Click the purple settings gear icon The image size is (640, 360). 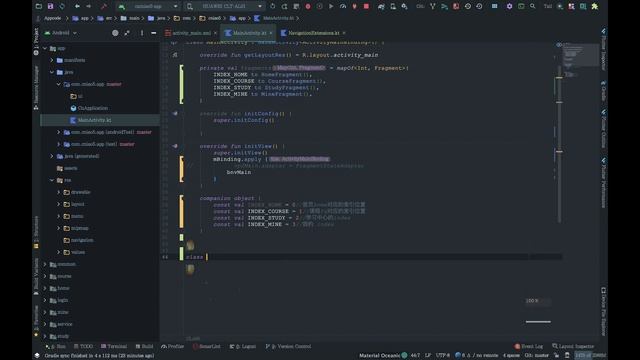pos(509,6)
